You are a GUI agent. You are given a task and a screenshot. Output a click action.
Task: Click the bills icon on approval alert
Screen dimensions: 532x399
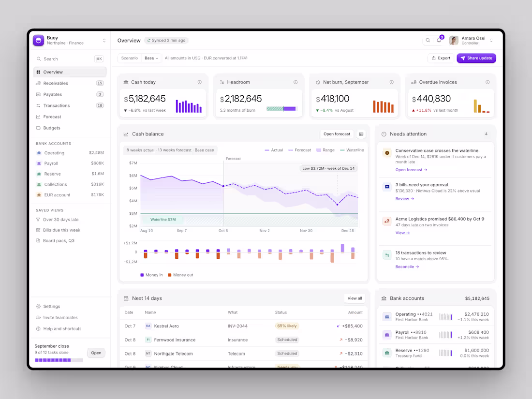click(x=387, y=187)
